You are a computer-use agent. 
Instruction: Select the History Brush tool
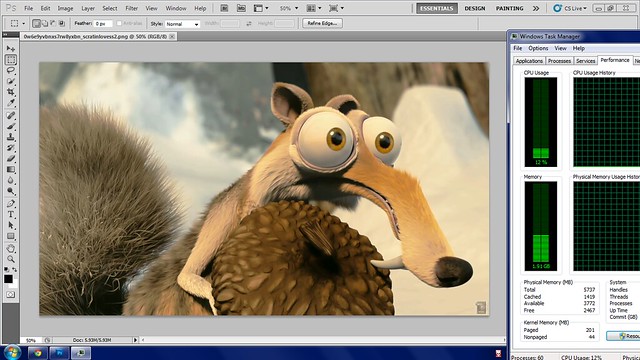click(11, 148)
